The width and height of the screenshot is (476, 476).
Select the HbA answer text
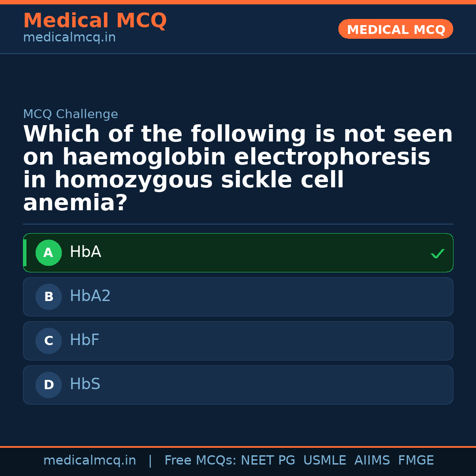point(86,252)
